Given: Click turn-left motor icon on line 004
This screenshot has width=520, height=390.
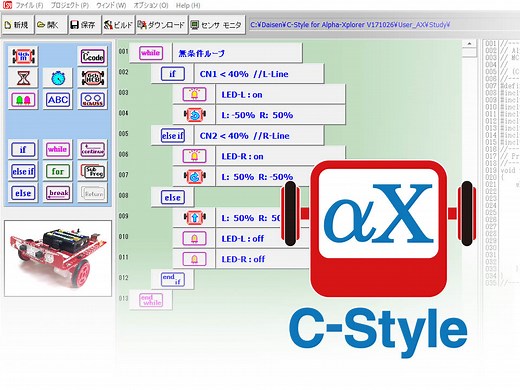Looking at the screenshot, I should pos(195,115).
